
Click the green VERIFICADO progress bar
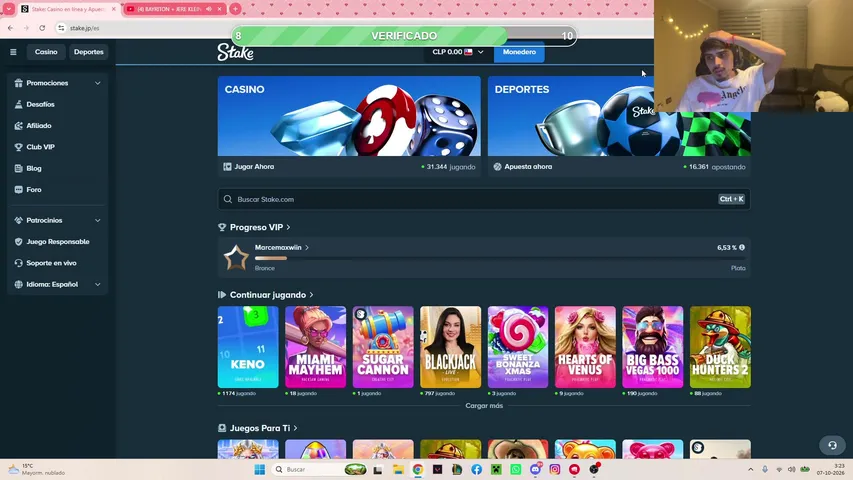pos(404,36)
